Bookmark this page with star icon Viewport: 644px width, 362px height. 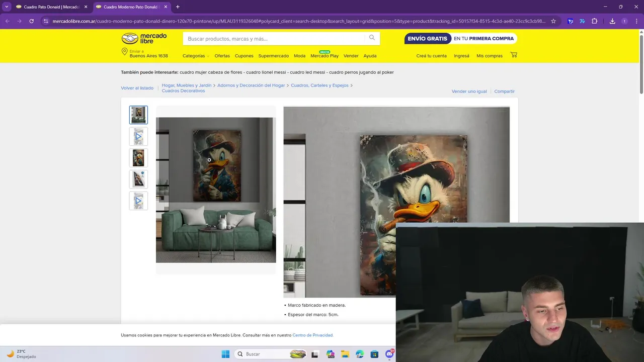click(553, 21)
